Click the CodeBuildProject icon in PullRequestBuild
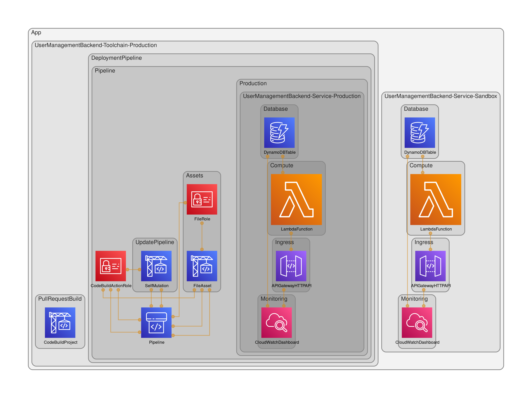532x398 pixels. 60,322
